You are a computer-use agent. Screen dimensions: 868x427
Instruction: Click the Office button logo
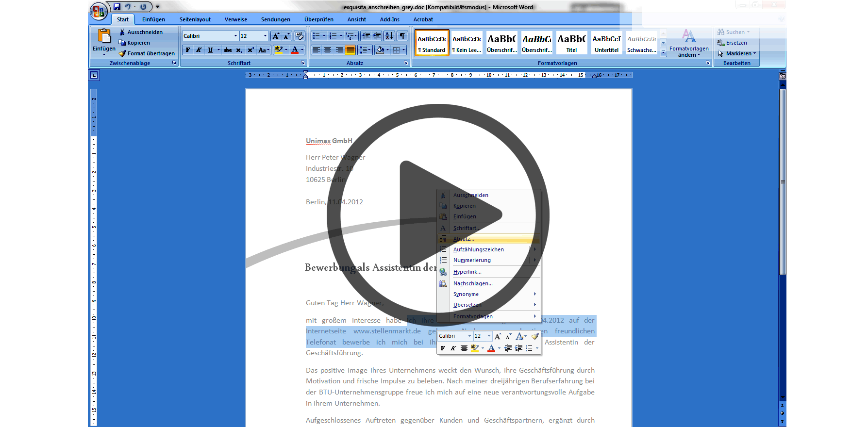coord(99,11)
